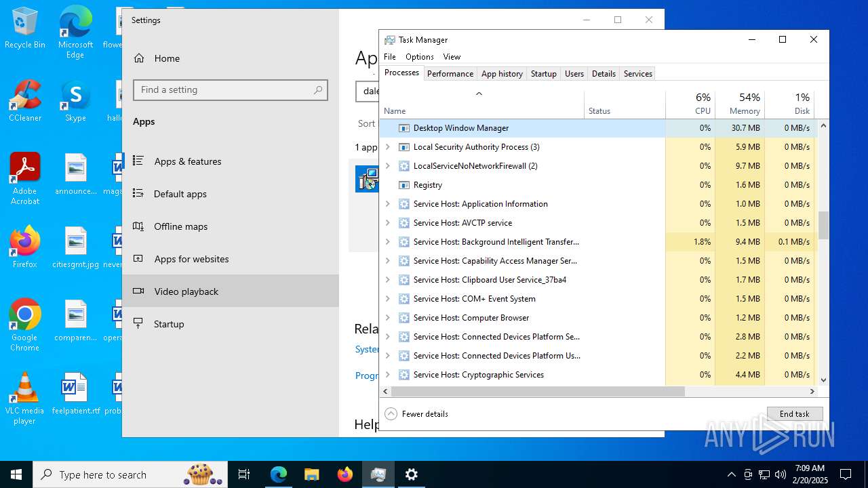
Task: Click the LocalServiceNoNetworkFirewall gear icon
Action: [x=404, y=166]
